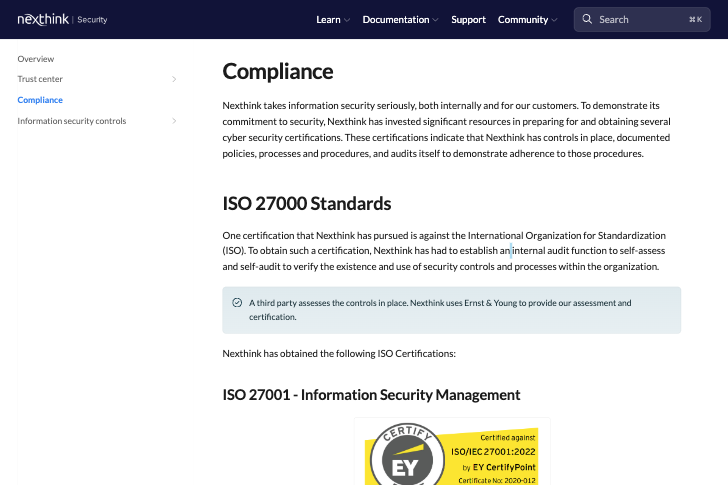Open Information security controls sidebar item
Viewport: 728px width, 485px height.
click(71, 121)
